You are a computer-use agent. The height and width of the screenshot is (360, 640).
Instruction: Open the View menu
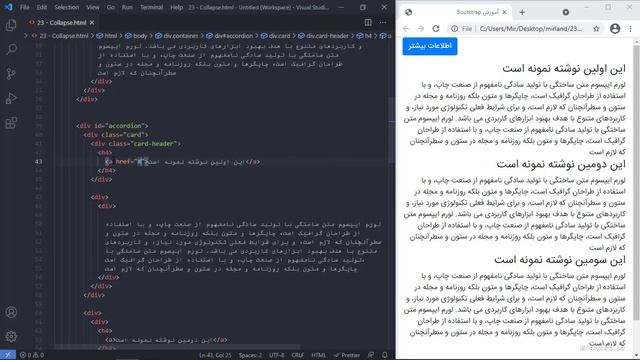pos(93,7)
